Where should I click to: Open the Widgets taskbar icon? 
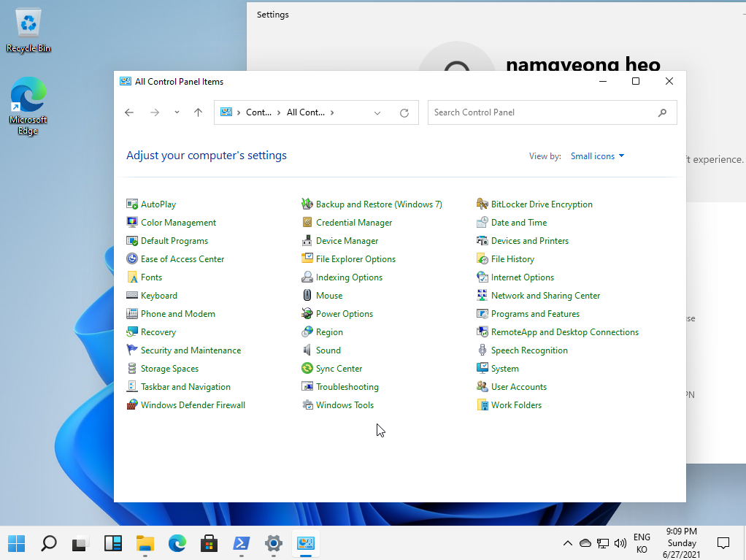coord(112,543)
